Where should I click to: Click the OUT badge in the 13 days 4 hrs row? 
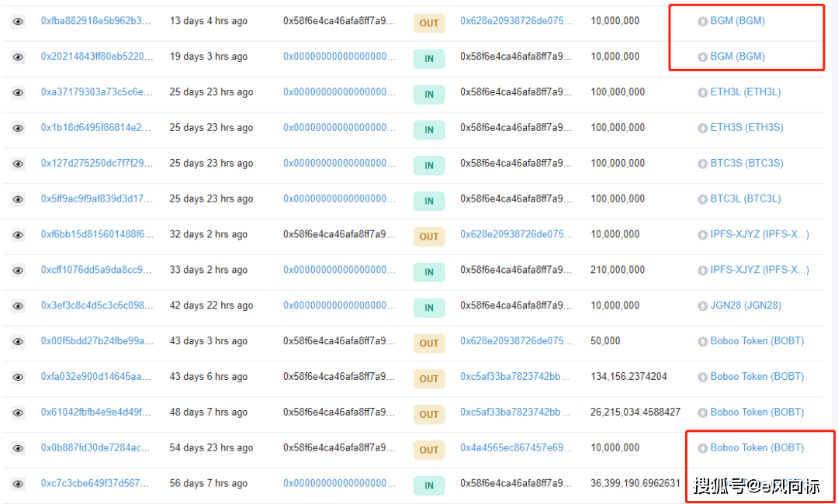[428, 23]
